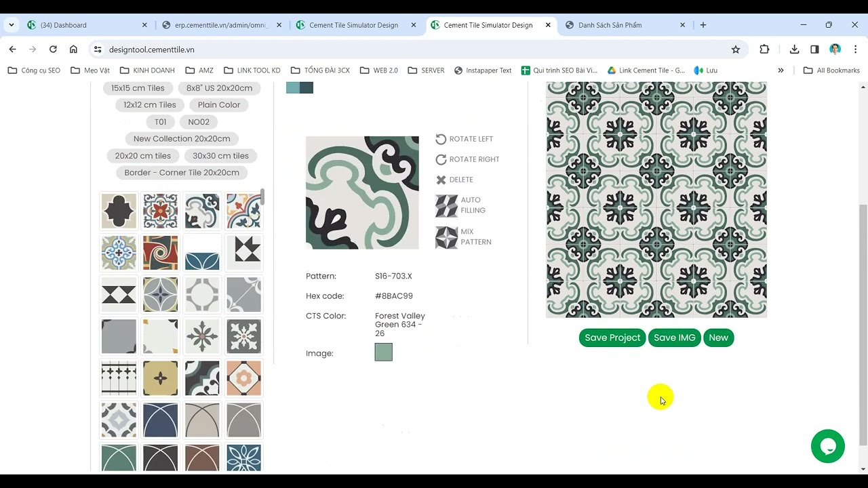Switch to the Danh Sách Sản Phẩm tab
The height and width of the screenshot is (488, 868).
625,25
